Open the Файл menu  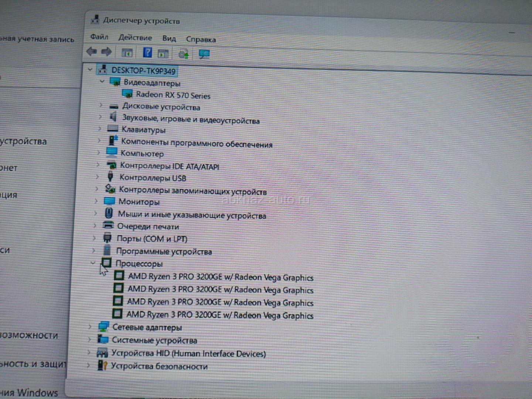click(99, 37)
